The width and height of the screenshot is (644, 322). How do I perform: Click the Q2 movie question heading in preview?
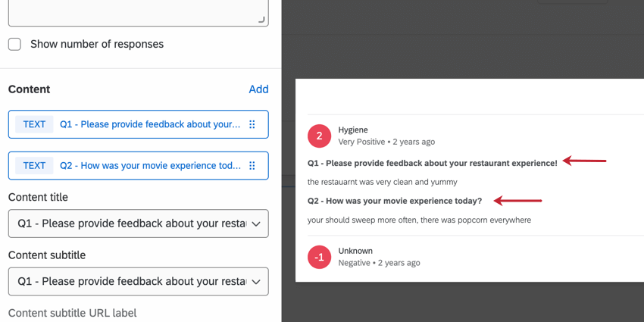coord(394,201)
